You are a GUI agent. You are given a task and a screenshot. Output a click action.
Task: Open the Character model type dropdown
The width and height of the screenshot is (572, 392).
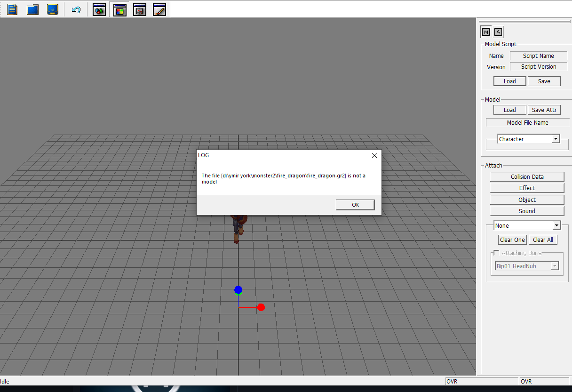coord(556,139)
